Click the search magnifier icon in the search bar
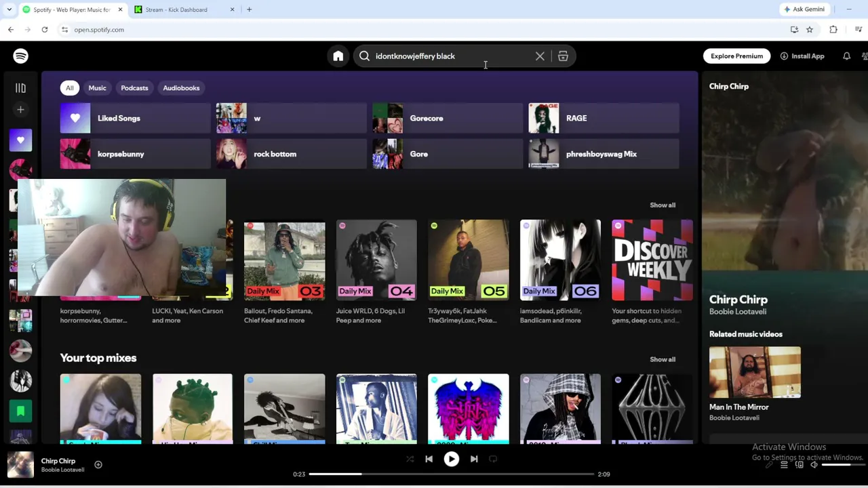868x488 pixels. [365, 56]
